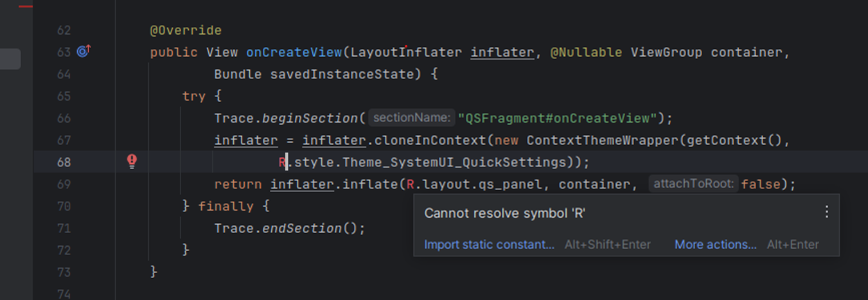This screenshot has width=868, height=300.
Task: Click the unresolved R symbol on line 68
Action: (283, 162)
